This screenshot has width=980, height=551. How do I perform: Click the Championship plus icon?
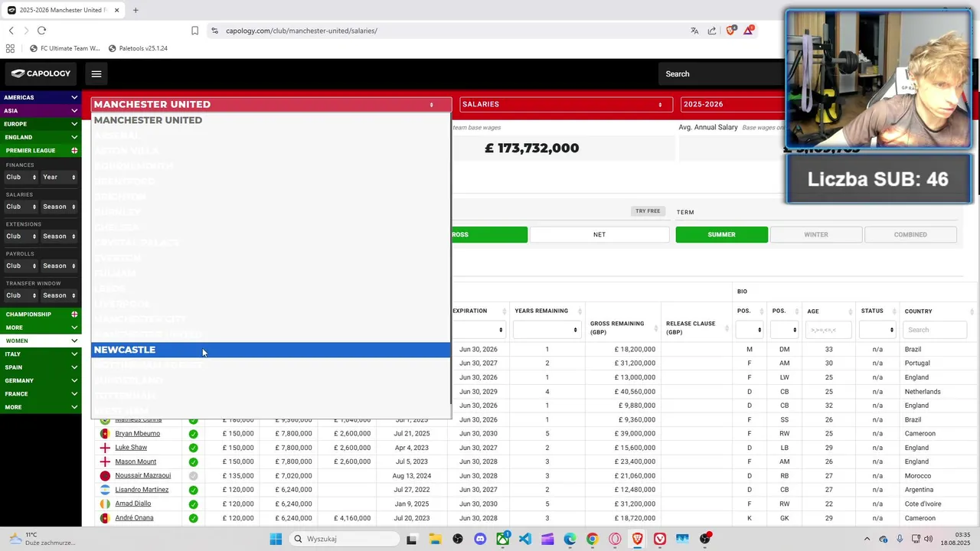[74, 315]
